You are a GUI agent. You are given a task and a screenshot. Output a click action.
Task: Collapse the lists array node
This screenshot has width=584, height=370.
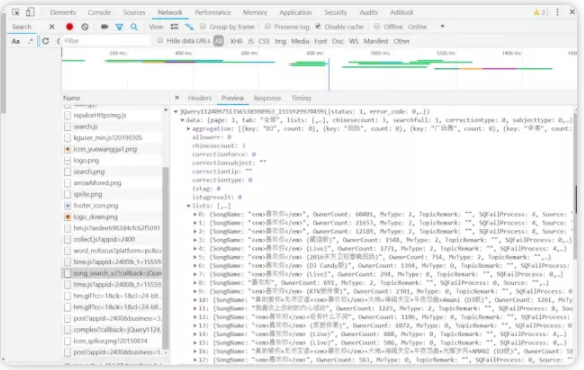(x=188, y=206)
